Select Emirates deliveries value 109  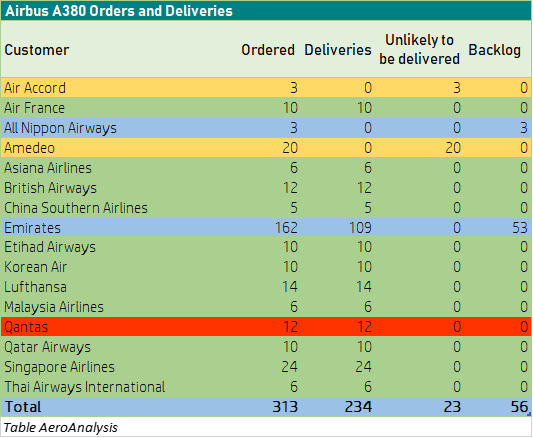tap(360, 228)
